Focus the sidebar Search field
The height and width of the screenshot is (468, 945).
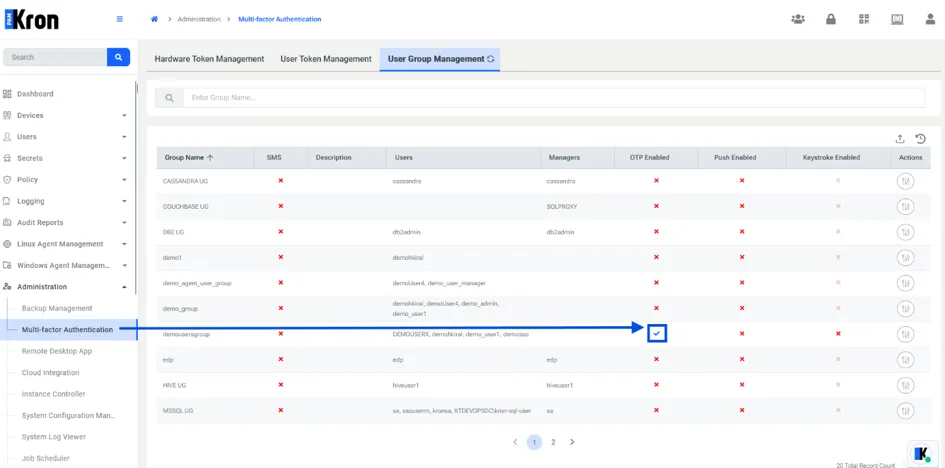click(55, 57)
